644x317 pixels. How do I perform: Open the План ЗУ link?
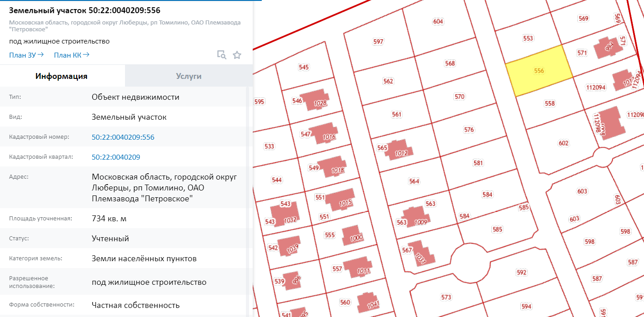point(26,55)
